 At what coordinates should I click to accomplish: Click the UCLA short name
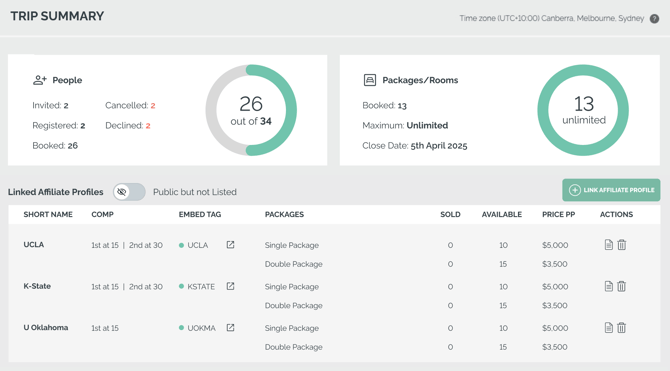[x=34, y=244]
